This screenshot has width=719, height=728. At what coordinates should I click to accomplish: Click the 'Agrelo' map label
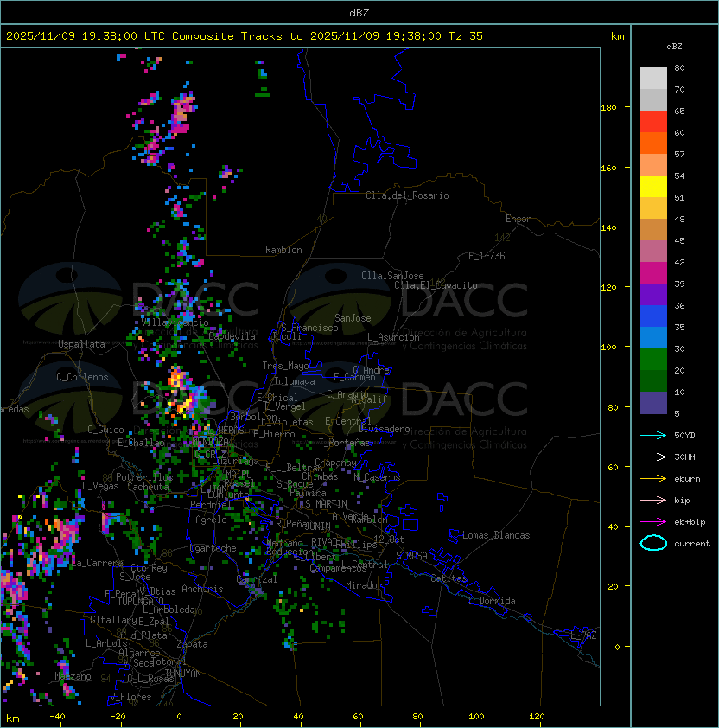click(211, 520)
